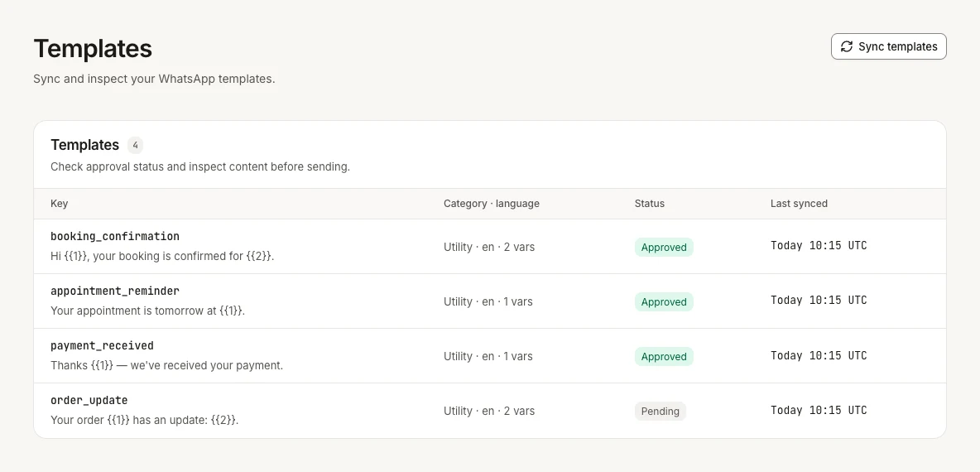
Task: Click the Templates card heading
Action: pyautogui.click(x=85, y=145)
